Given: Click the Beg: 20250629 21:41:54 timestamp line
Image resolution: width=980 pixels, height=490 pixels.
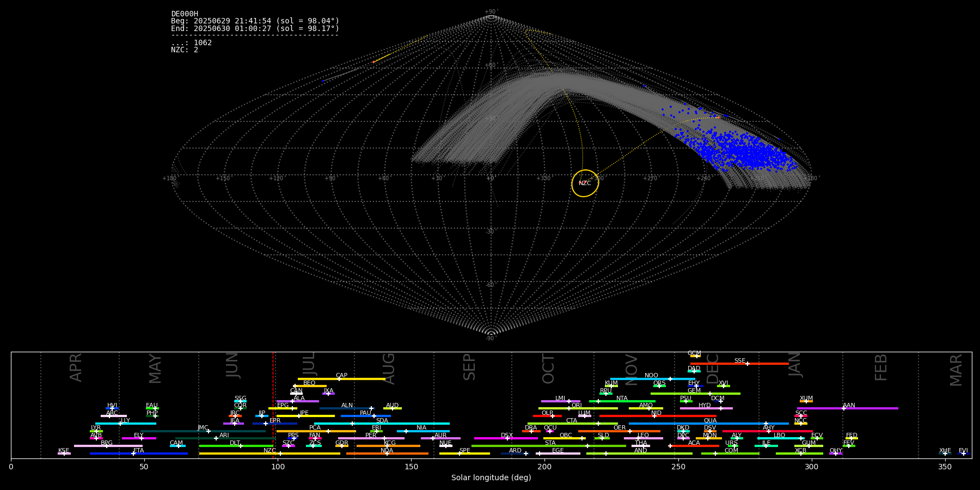Looking at the screenshot, I should [x=255, y=21].
